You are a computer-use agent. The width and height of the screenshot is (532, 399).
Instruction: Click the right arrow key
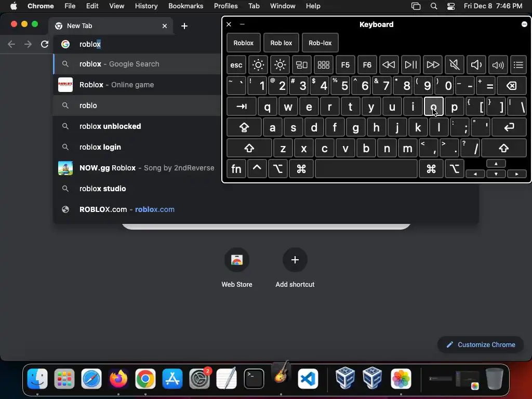pyautogui.click(x=517, y=174)
